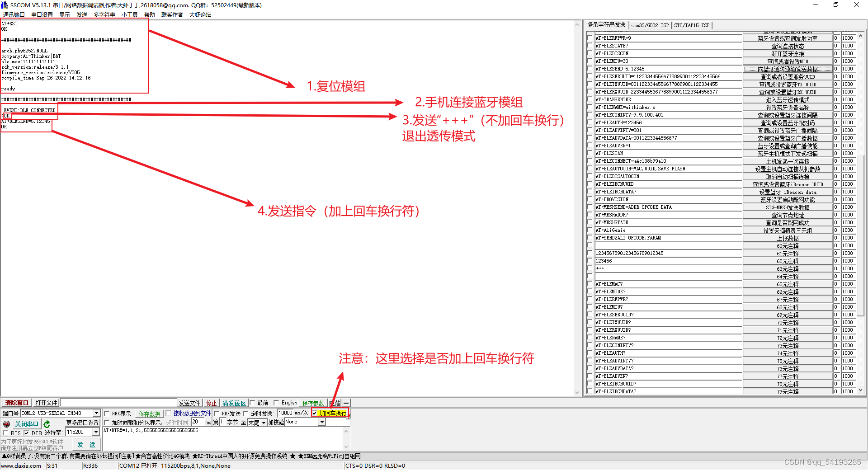Open COM12 port number dropdown

[x=96, y=413]
